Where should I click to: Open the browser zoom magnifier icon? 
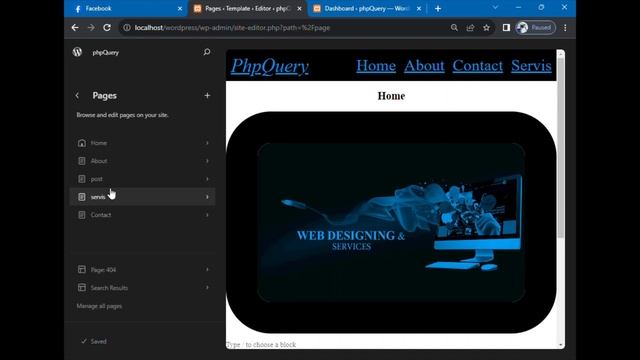454,27
